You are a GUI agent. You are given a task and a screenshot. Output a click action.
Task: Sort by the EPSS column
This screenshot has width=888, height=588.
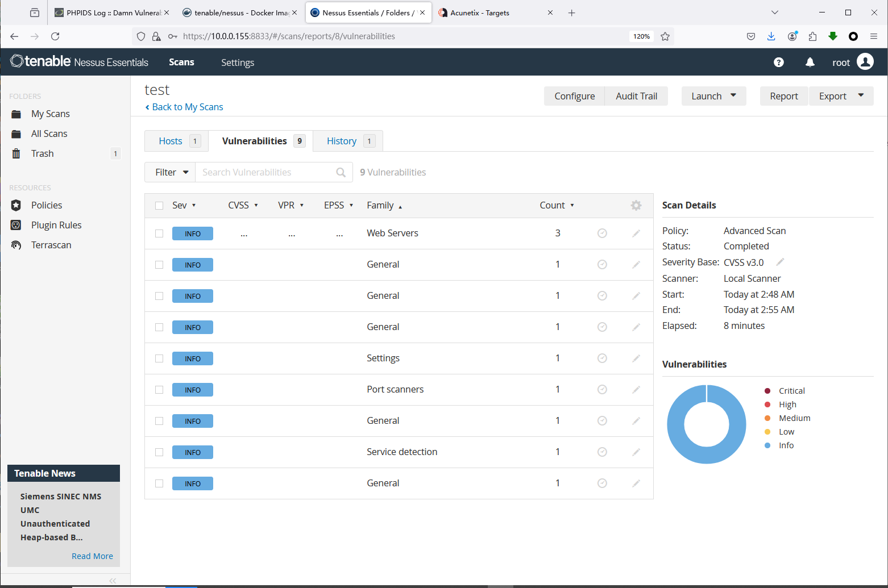338,205
